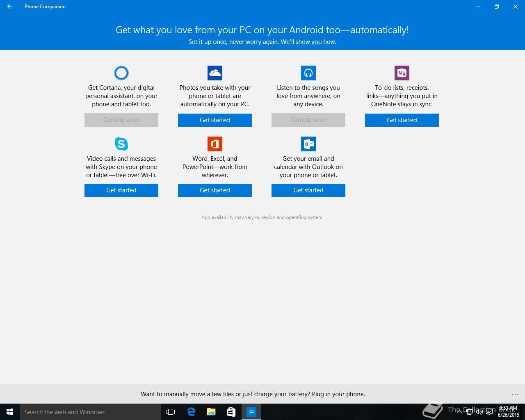Select Phone Companion taskbar icon
Viewport: 525px width, 420px height.
[x=251, y=412]
